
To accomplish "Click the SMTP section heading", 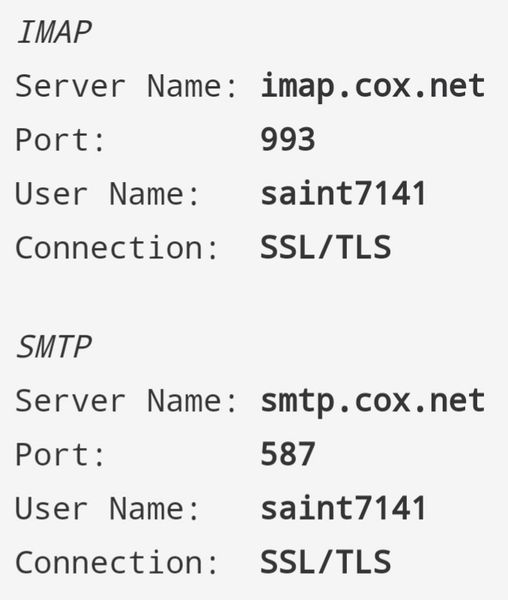I will [x=54, y=347].
